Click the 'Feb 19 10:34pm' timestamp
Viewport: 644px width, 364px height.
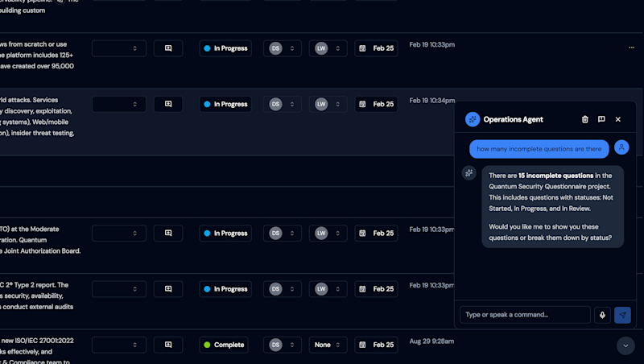(x=432, y=101)
